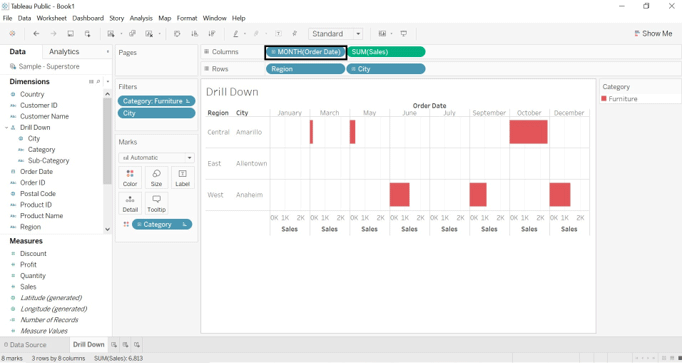The height and width of the screenshot is (363, 682).
Task: Click New Worksheet icon beside Drill Down tab
Action: point(114,345)
